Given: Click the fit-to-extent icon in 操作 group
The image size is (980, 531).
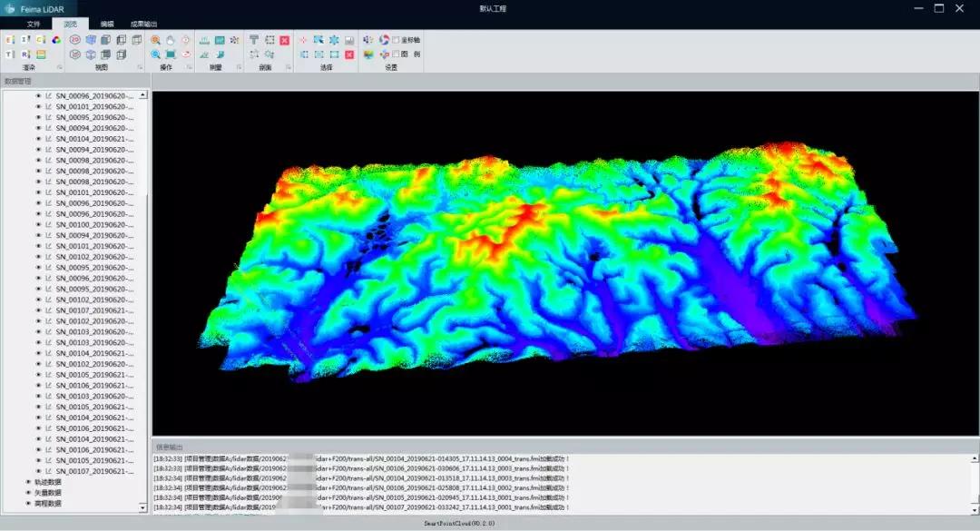Looking at the screenshot, I should tap(171, 54).
